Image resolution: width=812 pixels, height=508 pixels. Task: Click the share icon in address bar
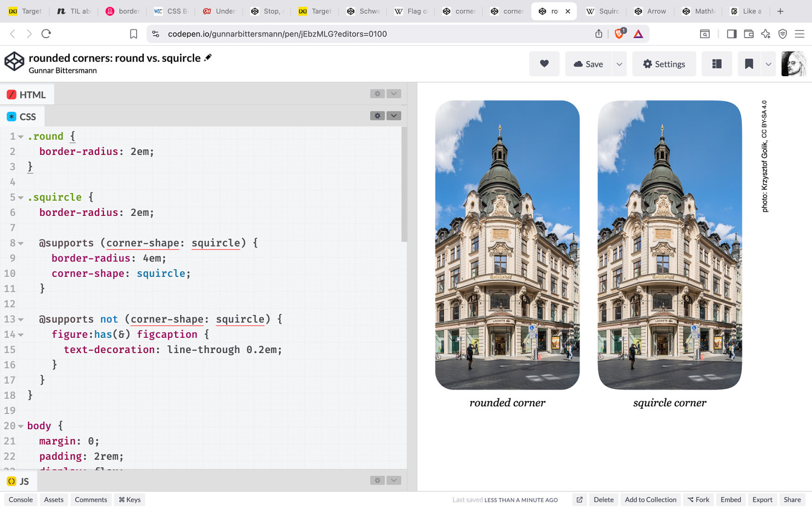[599, 34]
